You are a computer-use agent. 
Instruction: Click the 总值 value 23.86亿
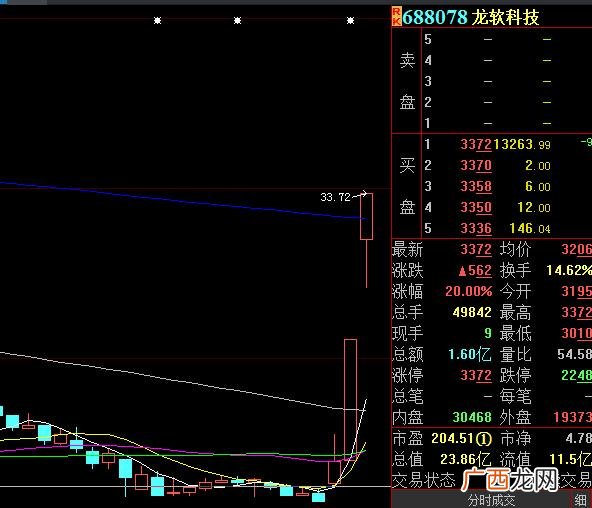click(x=466, y=459)
